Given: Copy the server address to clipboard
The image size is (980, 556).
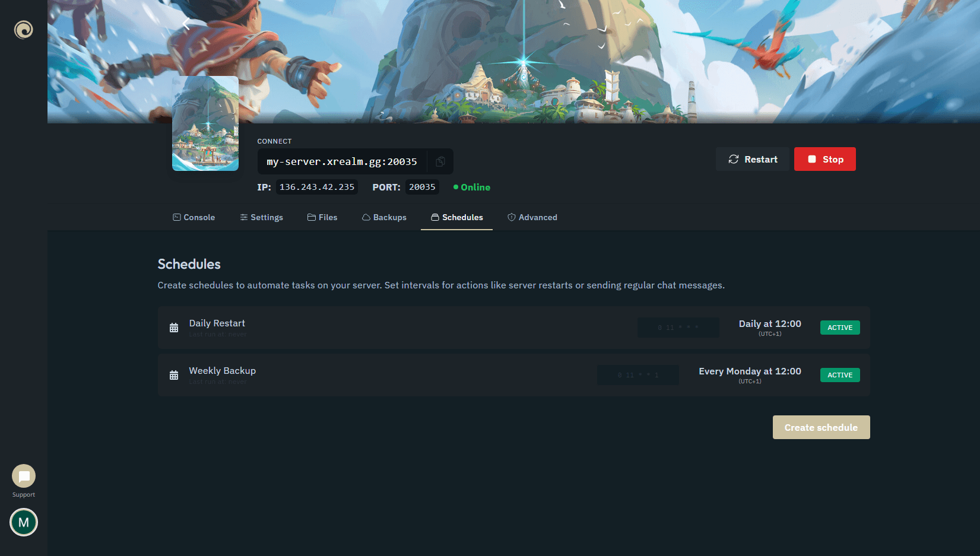Looking at the screenshot, I should pyautogui.click(x=440, y=161).
